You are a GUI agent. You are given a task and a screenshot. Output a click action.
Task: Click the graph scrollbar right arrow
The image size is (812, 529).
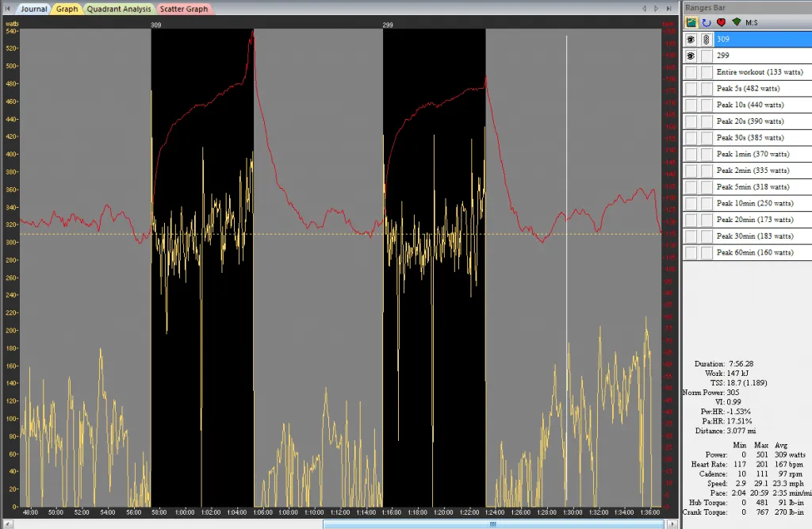(x=672, y=524)
